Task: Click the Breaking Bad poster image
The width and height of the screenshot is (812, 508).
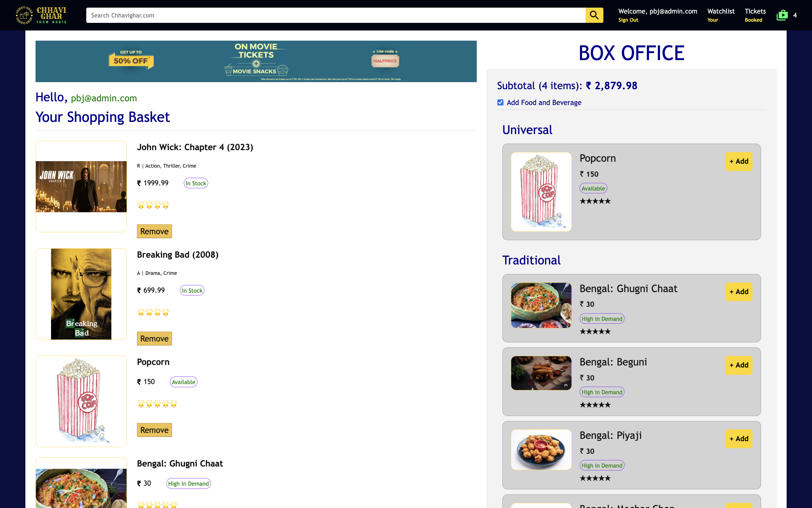Action: point(81,294)
